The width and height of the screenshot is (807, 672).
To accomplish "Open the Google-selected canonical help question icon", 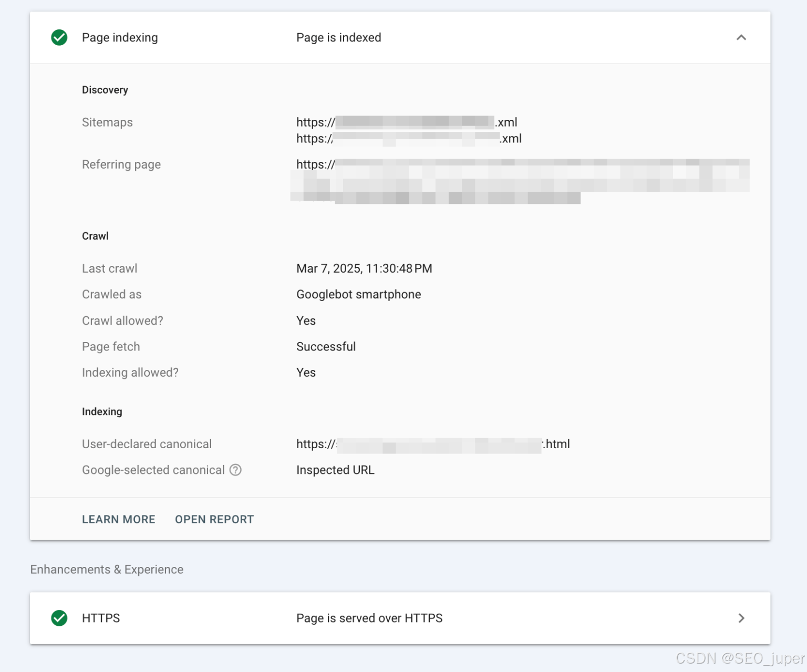I will point(235,470).
